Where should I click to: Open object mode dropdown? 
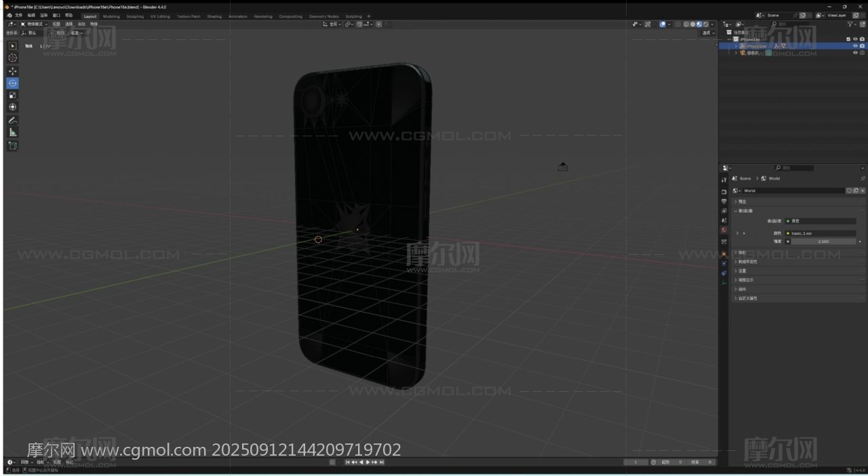(x=34, y=24)
